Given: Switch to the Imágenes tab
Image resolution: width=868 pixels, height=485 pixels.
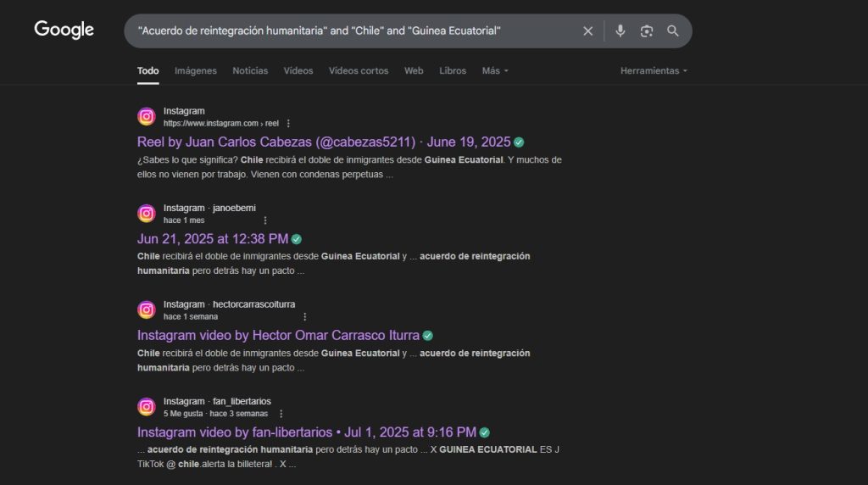Looking at the screenshot, I should coord(196,71).
